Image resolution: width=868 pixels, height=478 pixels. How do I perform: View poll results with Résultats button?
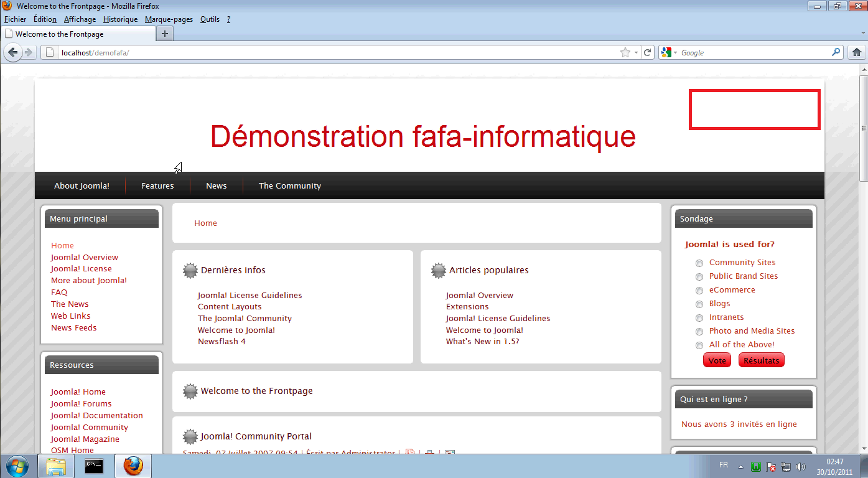coord(762,360)
